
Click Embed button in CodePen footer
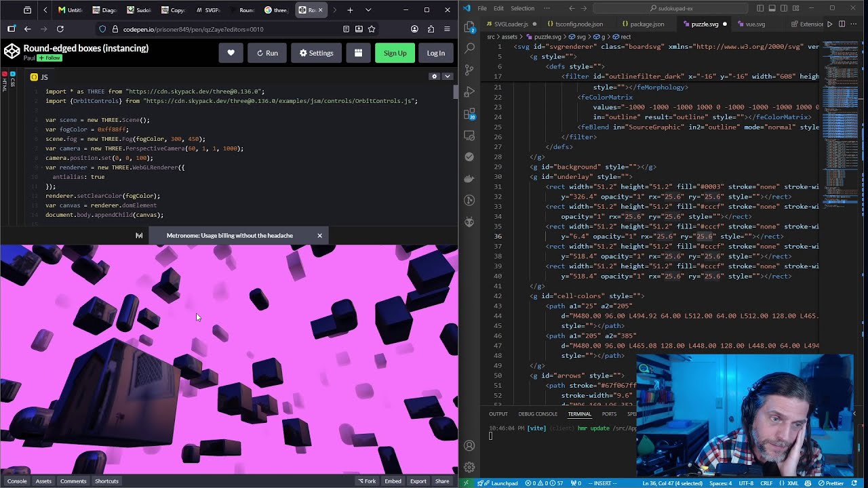click(393, 481)
